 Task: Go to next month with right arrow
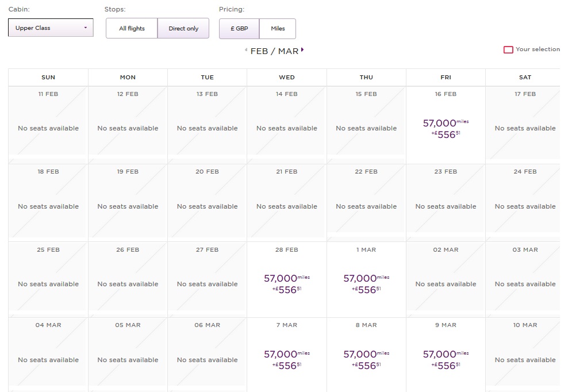(302, 50)
